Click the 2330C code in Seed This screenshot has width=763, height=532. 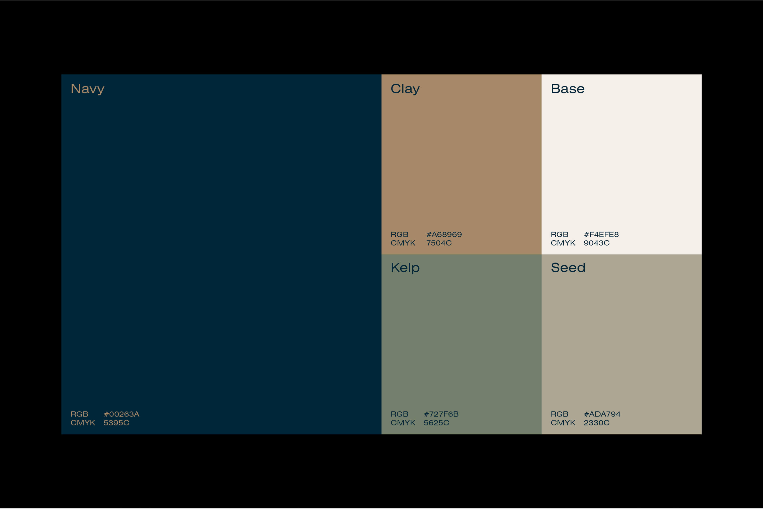click(596, 423)
